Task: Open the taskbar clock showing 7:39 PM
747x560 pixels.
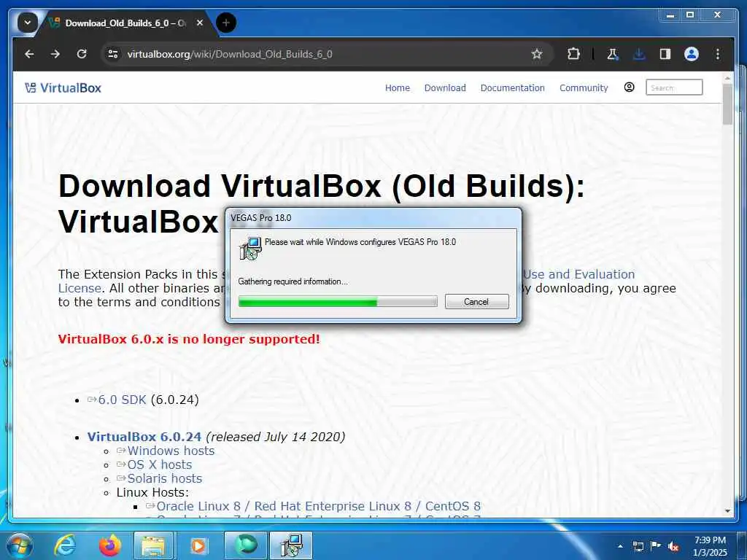Action: pyautogui.click(x=710, y=546)
